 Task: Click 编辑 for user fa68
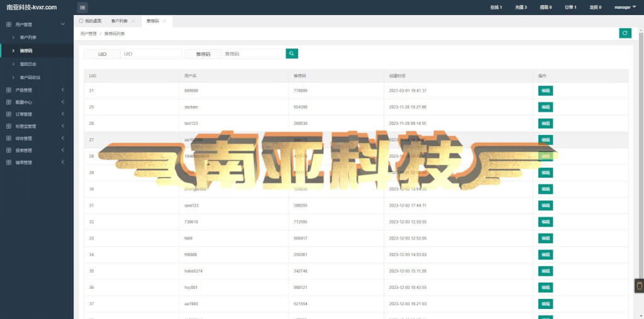click(x=545, y=238)
